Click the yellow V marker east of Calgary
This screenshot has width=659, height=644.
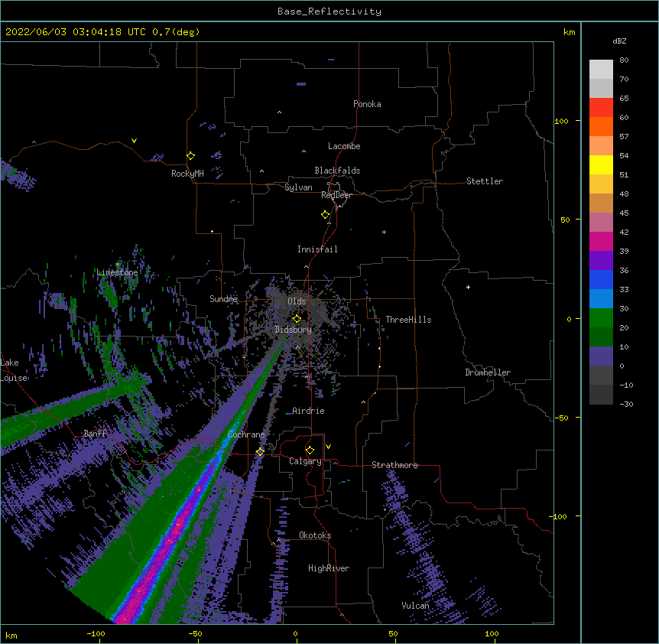(x=328, y=447)
